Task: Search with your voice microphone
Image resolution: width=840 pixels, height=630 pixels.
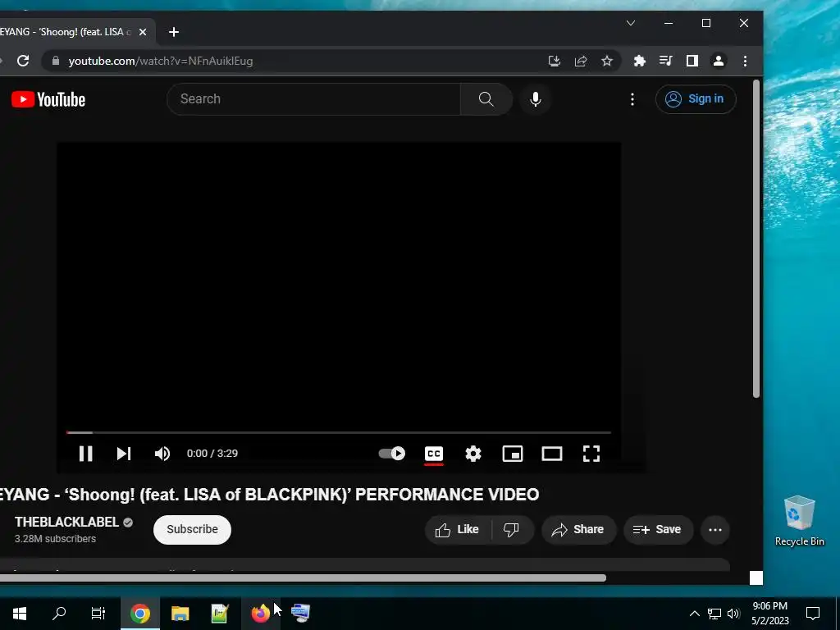Action: pos(535,99)
